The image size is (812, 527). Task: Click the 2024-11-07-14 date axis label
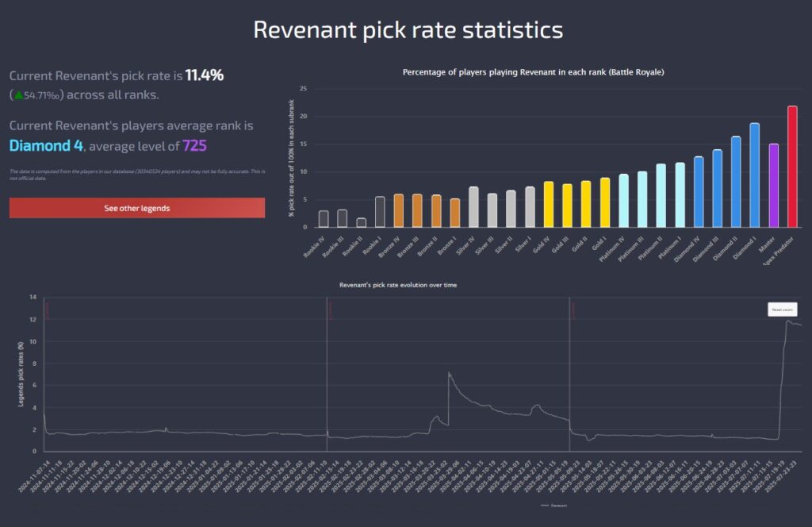point(34,475)
